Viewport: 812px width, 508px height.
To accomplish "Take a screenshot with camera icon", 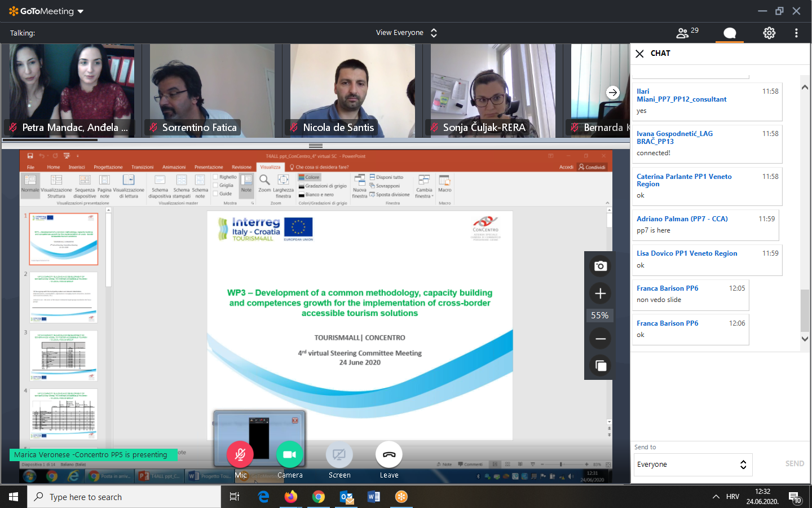I will coord(601,266).
